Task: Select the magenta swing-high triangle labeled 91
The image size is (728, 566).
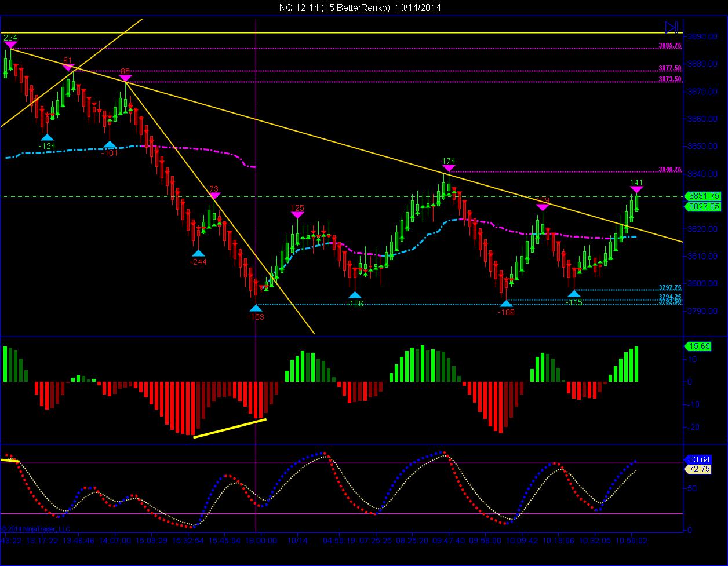Action: click(68, 67)
